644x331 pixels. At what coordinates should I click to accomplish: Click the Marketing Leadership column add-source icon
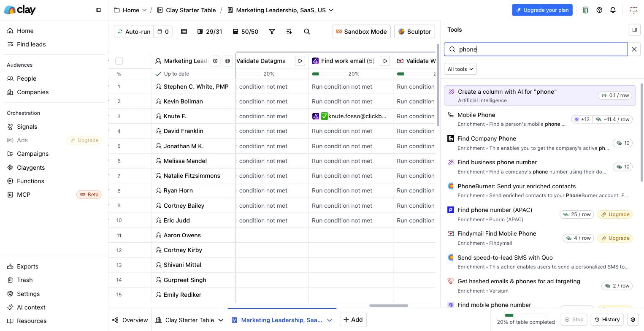tap(215, 61)
